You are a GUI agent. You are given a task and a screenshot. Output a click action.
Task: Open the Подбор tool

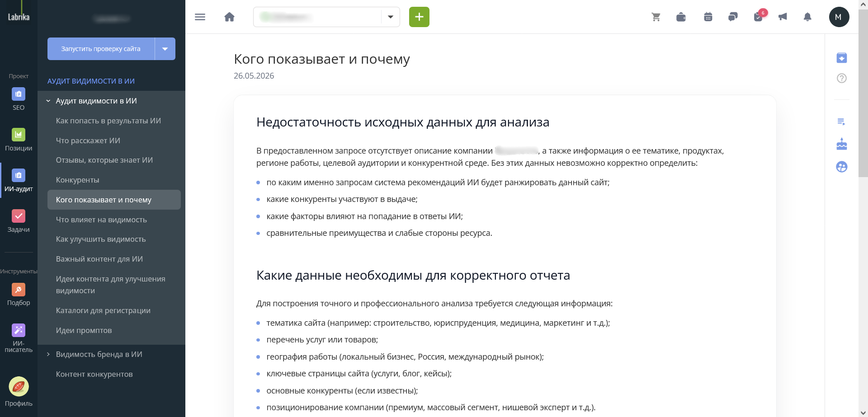19,294
